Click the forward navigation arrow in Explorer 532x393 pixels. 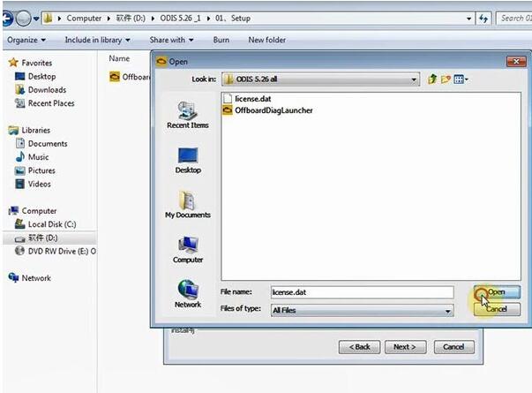[x=24, y=19]
